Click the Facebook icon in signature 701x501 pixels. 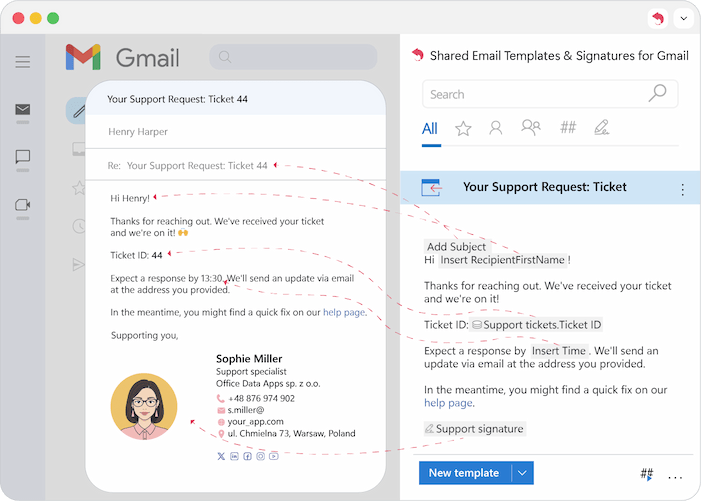tap(247, 456)
